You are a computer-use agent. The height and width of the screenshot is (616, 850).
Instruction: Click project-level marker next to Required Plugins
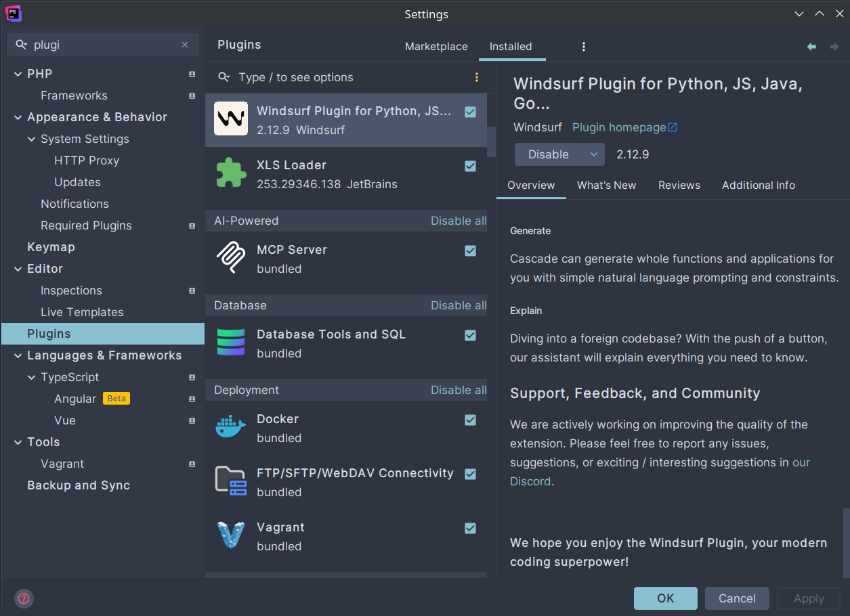[192, 225]
